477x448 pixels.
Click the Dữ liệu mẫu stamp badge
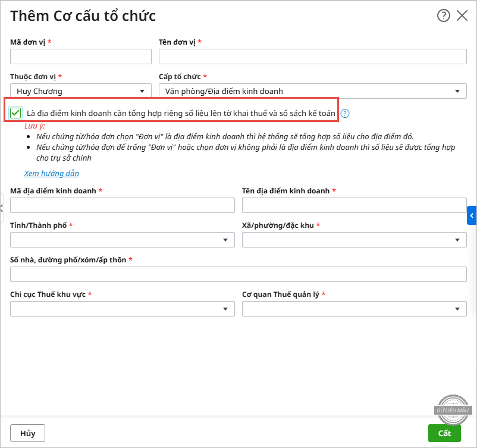tap(454, 409)
